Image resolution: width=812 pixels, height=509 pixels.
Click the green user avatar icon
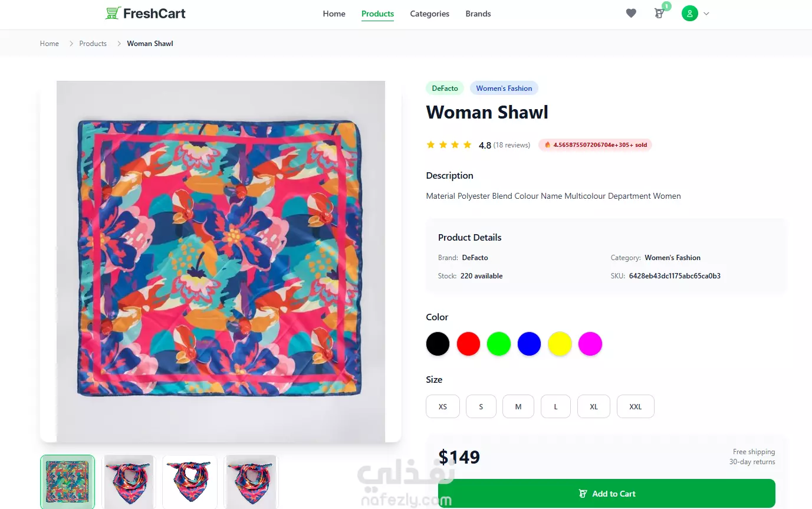[x=690, y=14]
